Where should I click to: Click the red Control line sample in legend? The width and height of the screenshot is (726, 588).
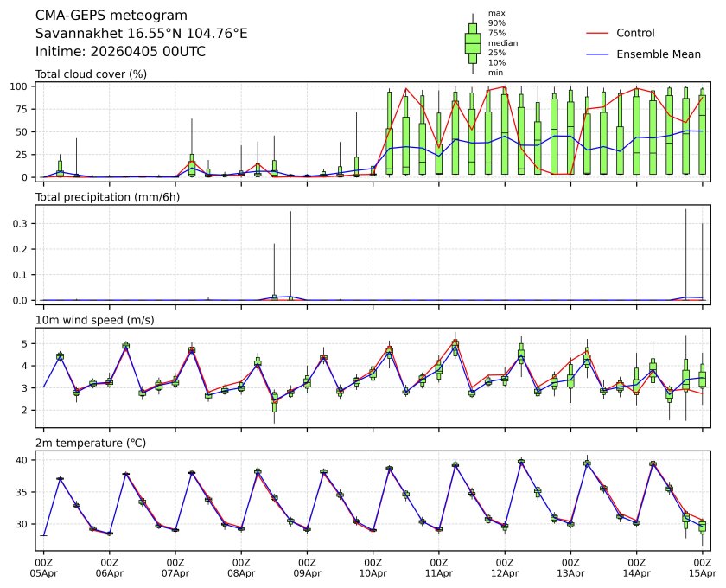click(x=597, y=33)
